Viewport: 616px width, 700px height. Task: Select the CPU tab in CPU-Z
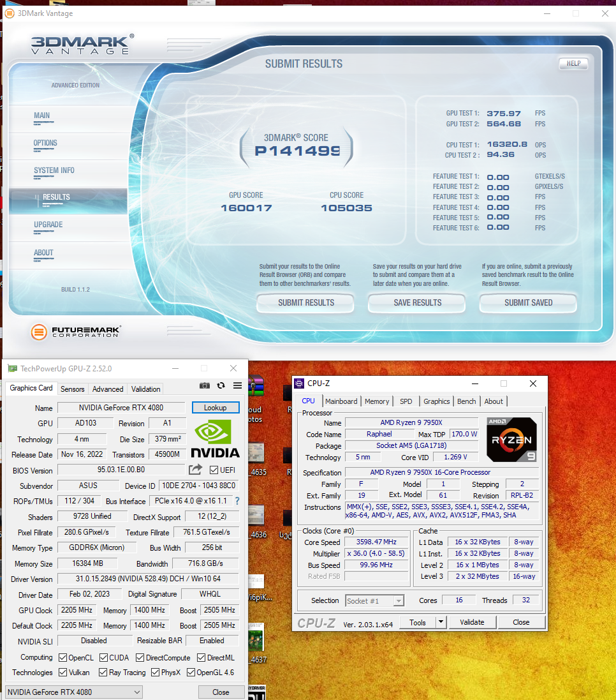pos(308,401)
